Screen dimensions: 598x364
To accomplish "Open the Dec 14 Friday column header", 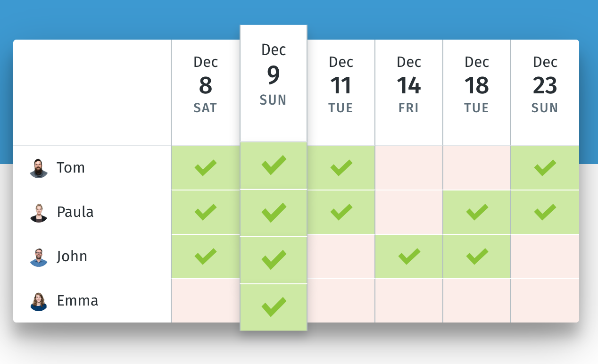I will 408,85.
